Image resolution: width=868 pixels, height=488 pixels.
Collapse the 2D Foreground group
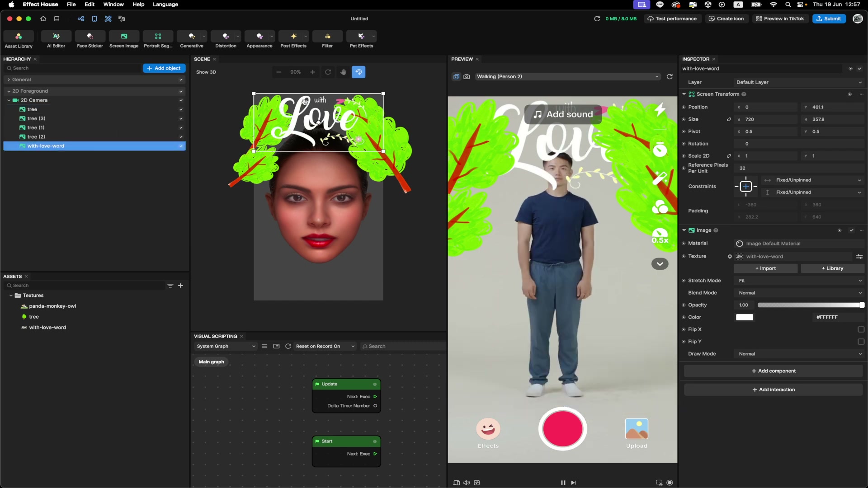coord(9,91)
